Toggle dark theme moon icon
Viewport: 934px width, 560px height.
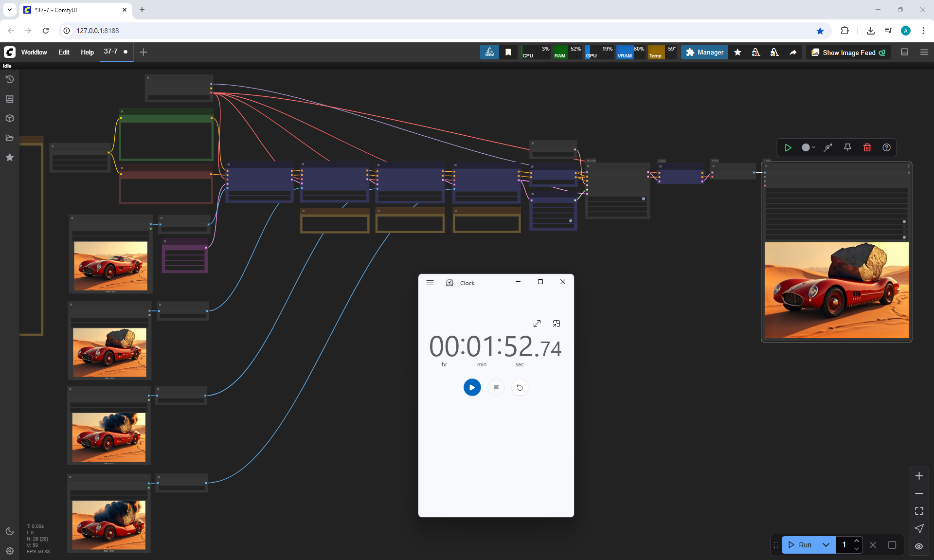coord(9,531)
